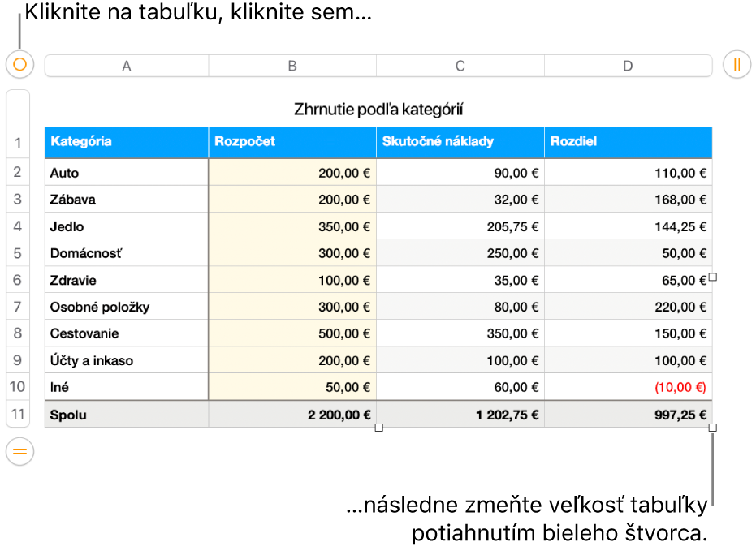
Task: Click total actual cell 1 202,75 €
Action: pyautogui.click(x=460, y=415)
